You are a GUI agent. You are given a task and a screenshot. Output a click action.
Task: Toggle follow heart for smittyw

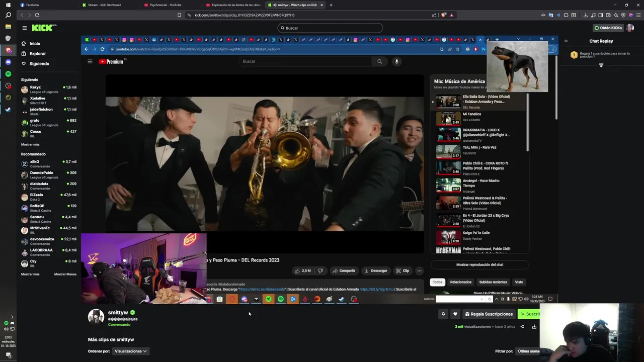click(x=455, y=314)
